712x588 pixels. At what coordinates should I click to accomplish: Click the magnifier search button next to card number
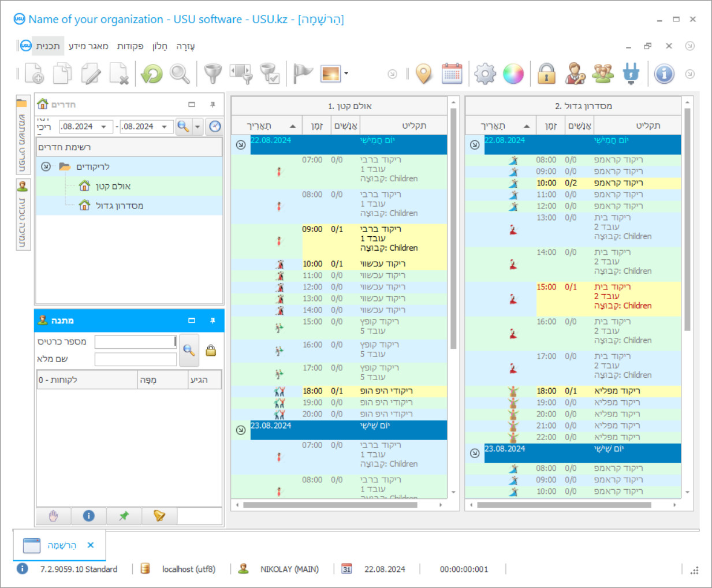click(x=189, y=350)
